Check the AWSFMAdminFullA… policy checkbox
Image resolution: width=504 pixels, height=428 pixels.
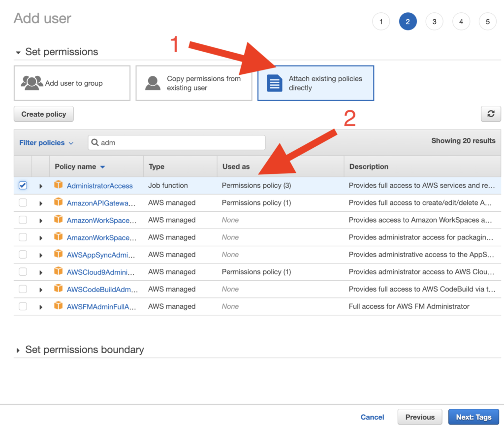23,306
